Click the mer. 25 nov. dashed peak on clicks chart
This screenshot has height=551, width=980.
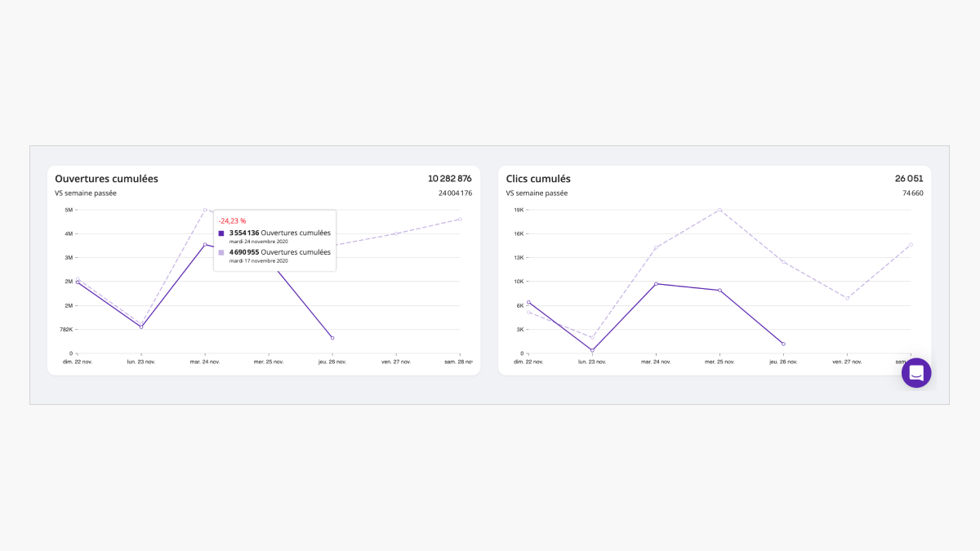pyautogui.click(x=719, y=210)
